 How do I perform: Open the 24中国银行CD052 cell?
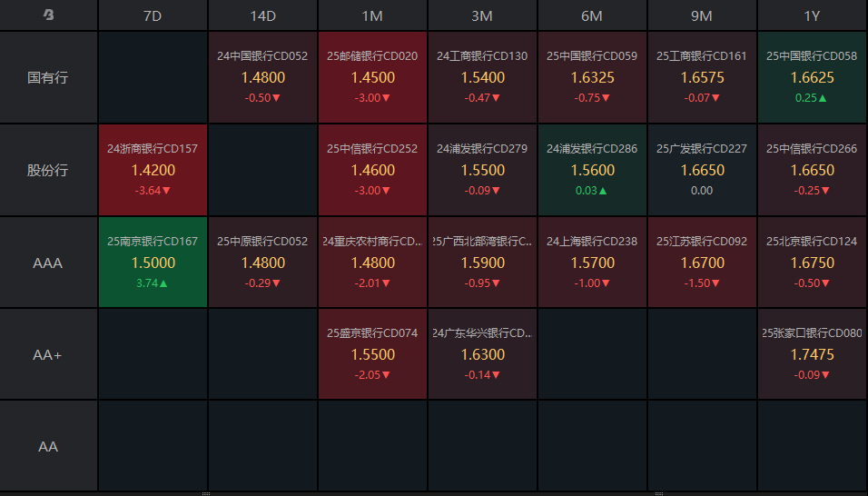click(263, 77)
